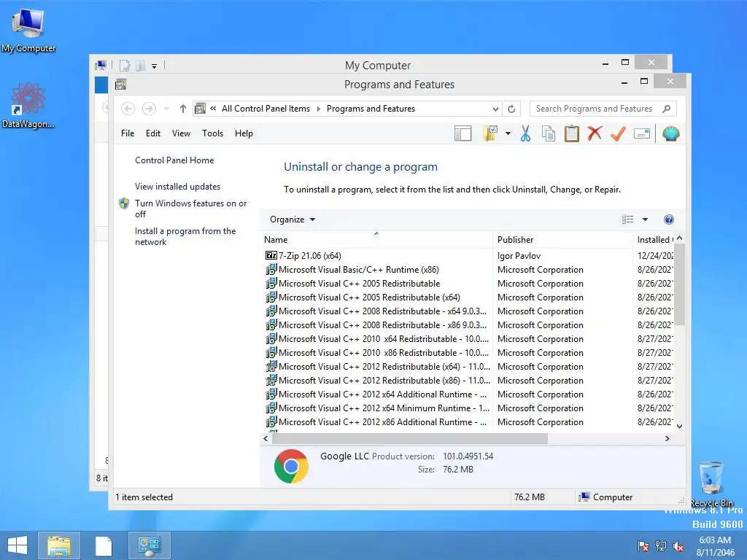Image resolution: width=747 pixels, height=560 pixels.
Task: Select Microsoft Visual C++ 2005 Redistributable (x64)
Action: (369, 297)
